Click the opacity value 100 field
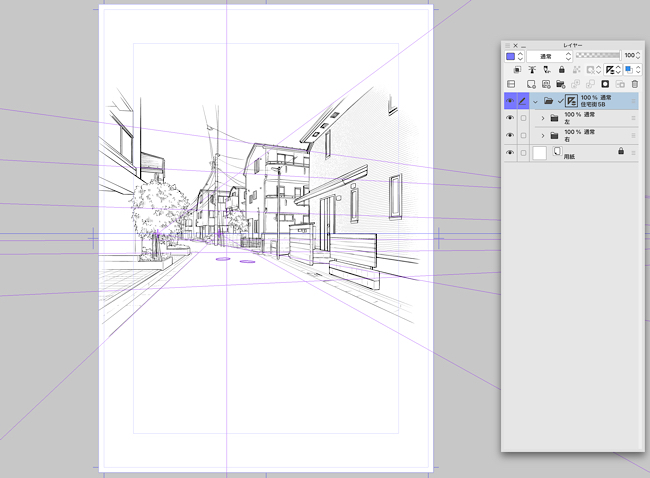 click(x=629, y=55)
